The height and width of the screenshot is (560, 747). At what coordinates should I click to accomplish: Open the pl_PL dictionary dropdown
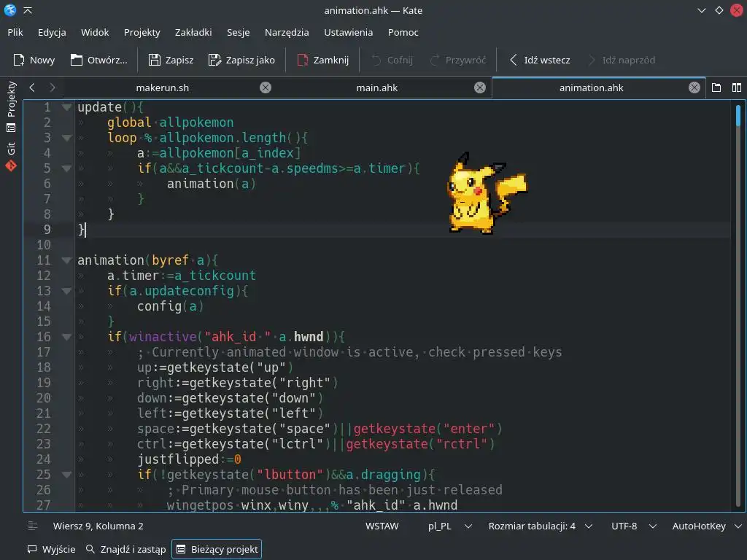(x=449, y=526)
